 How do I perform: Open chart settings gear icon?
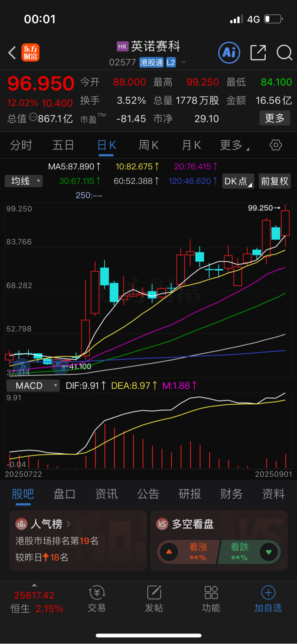pyautogui.click(x=276, y=145)
